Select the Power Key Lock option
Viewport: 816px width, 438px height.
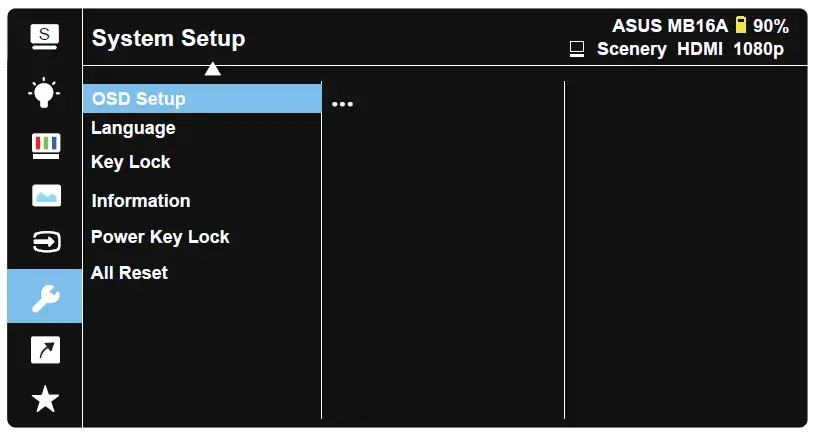[x=160, y=237]
